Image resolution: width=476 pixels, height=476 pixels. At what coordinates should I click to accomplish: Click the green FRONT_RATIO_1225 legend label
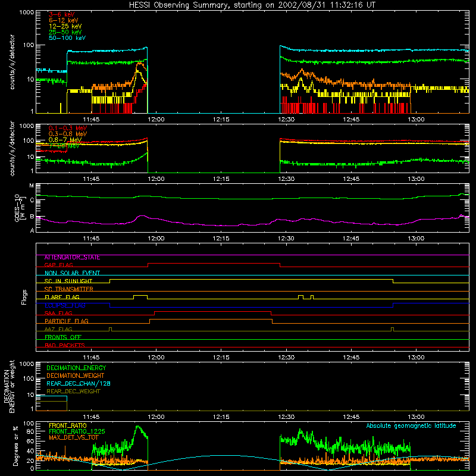[x=77, y=431]
